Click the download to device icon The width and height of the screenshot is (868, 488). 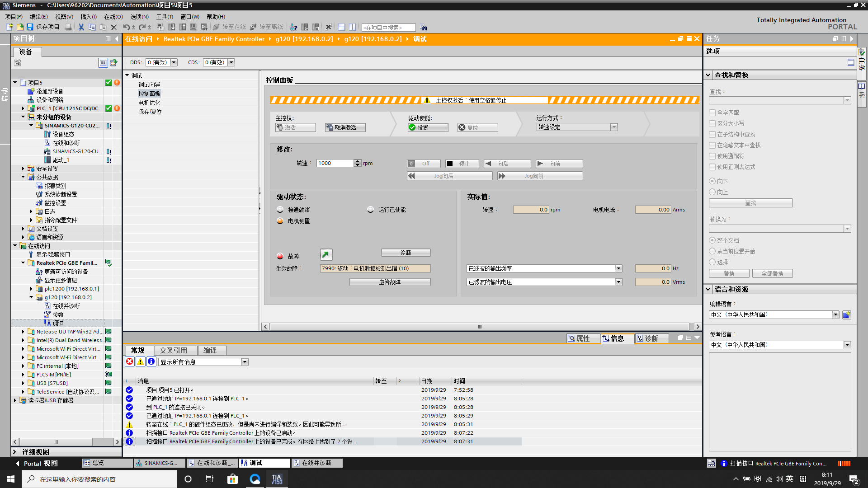(x=172, y=27)
